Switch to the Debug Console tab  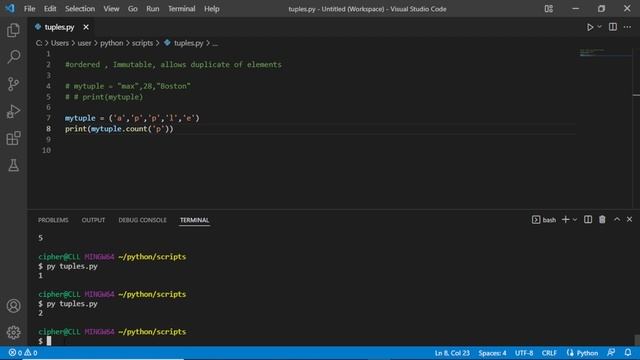pyautogui.click(x=142, y=220)
